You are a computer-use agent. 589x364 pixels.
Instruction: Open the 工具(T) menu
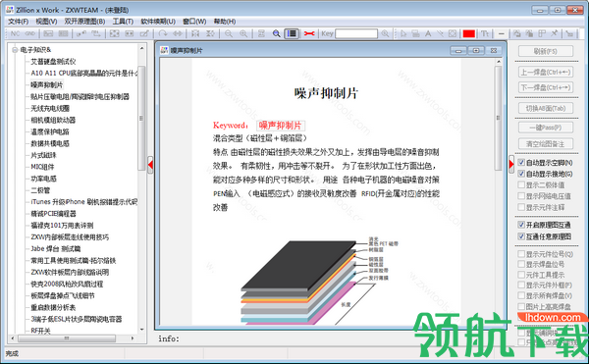[x=124, y=22]
